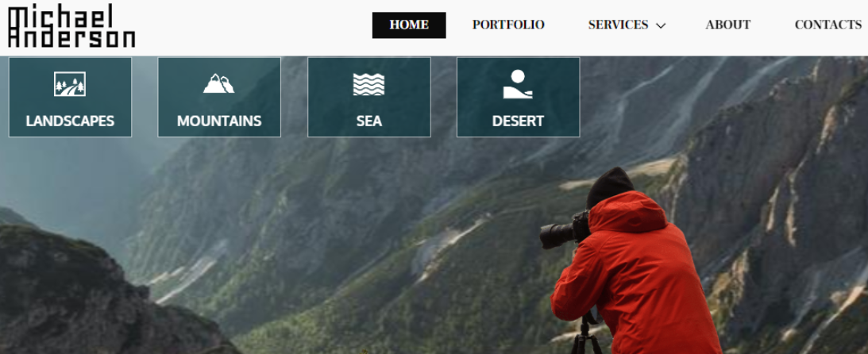Click the Sea waves icon
868x354 pixels.
coord(368,84)
